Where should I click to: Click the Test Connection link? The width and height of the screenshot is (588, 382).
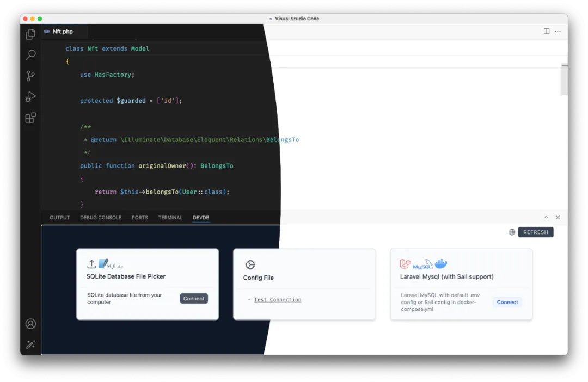tap(278, 300)
